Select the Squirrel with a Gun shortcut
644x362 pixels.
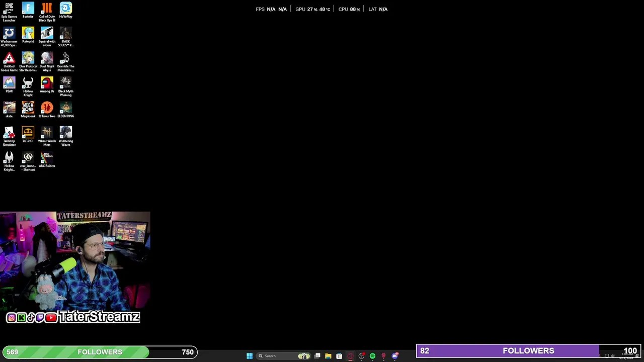click(x=47, y=37)
